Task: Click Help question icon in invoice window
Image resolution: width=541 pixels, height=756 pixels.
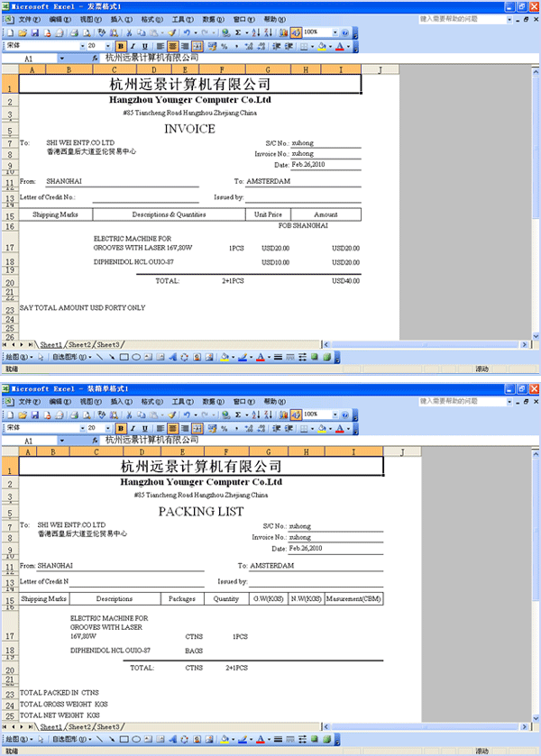Action: point(345,32)
